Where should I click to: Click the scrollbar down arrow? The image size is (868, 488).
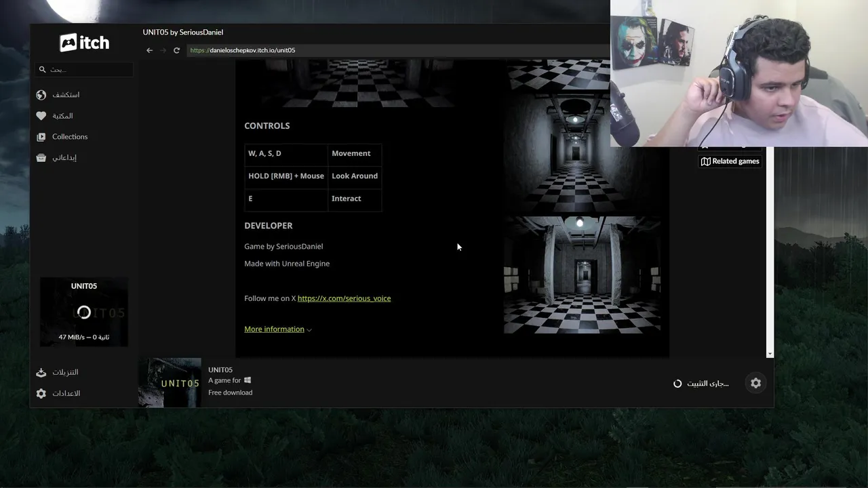click(x=769, y=354)
